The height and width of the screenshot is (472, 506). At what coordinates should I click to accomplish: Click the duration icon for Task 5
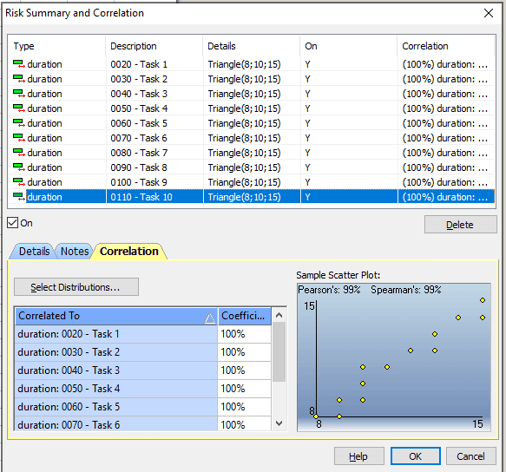(19, 123)
